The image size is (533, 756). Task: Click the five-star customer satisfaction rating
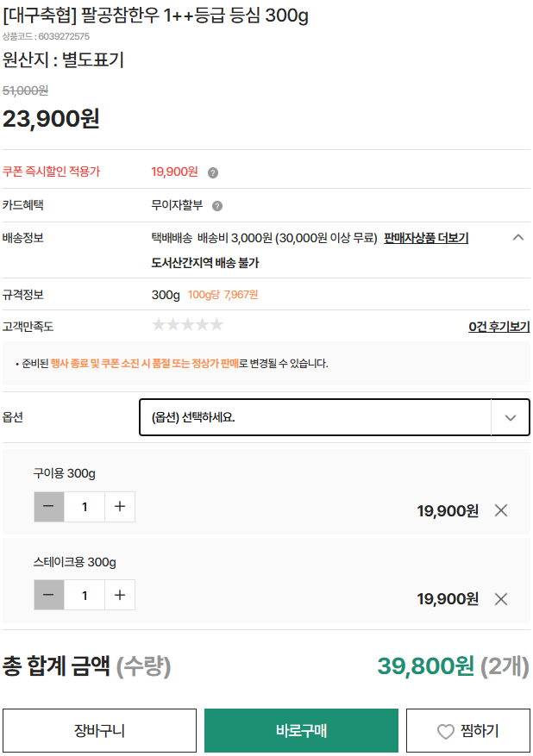[x=187, y=325]
